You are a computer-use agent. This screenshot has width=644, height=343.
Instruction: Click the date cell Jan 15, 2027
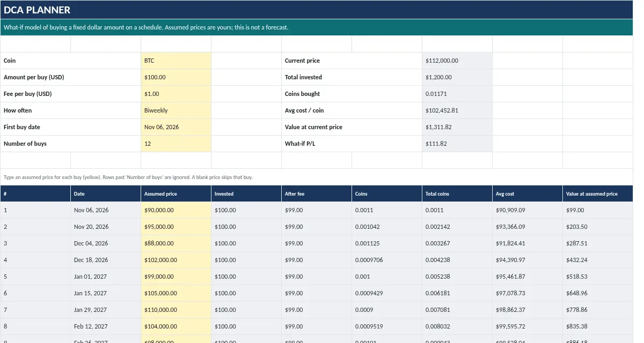point(106,293)
